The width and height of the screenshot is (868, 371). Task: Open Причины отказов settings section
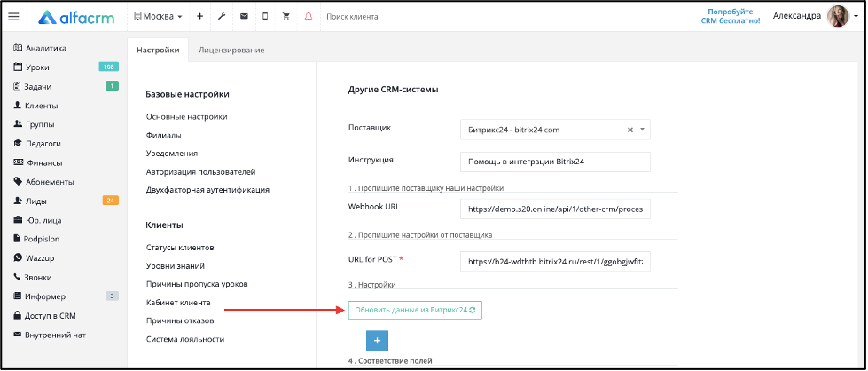180,320
